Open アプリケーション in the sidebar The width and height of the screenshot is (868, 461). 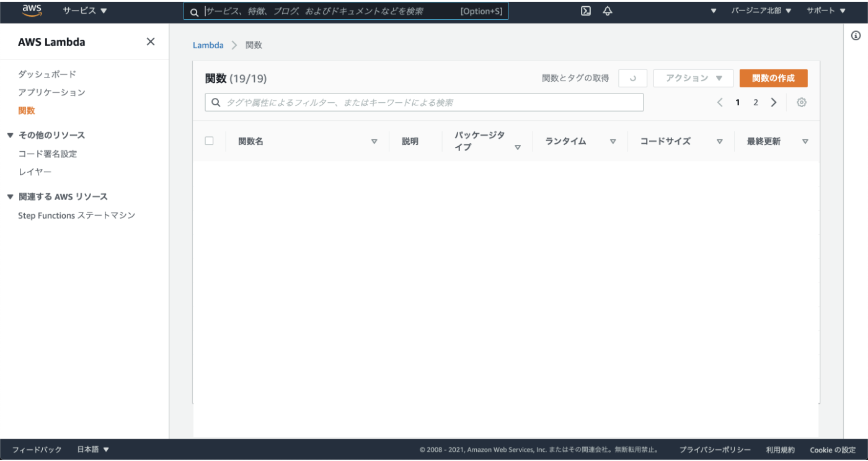click(x=51, y=92)
